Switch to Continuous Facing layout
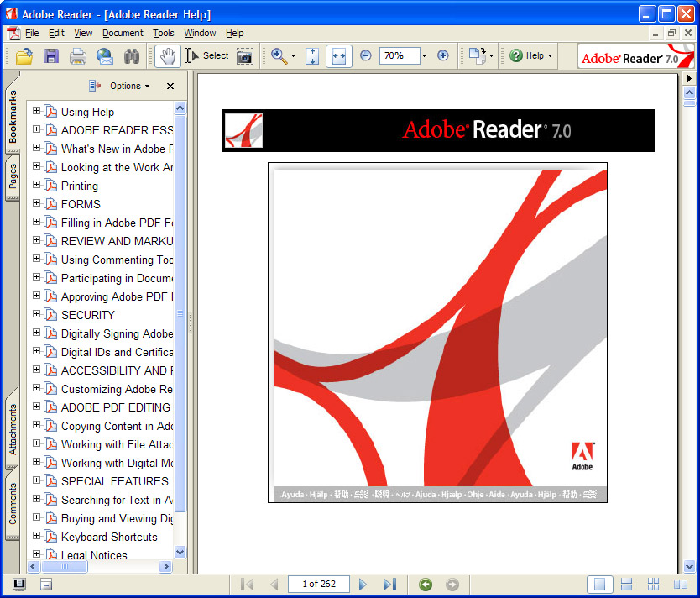Image resolution: width=700 pixels, height=598 pixels. click(653, 585)
